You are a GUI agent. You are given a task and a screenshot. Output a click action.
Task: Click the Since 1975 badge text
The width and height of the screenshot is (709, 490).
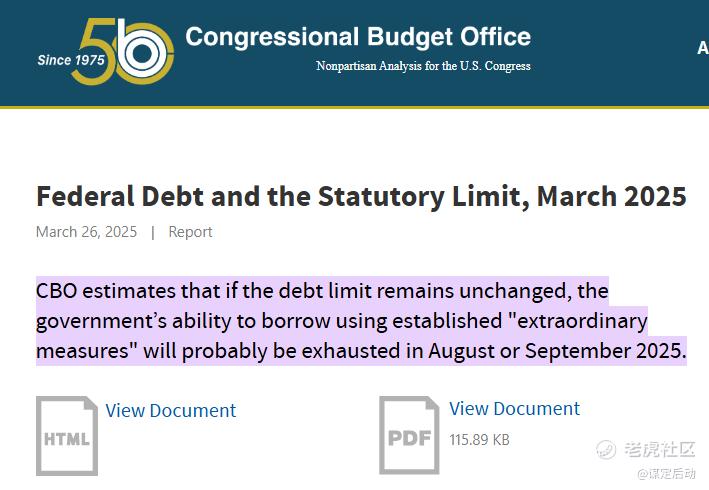pyautogui.click(x=71, y=60)
